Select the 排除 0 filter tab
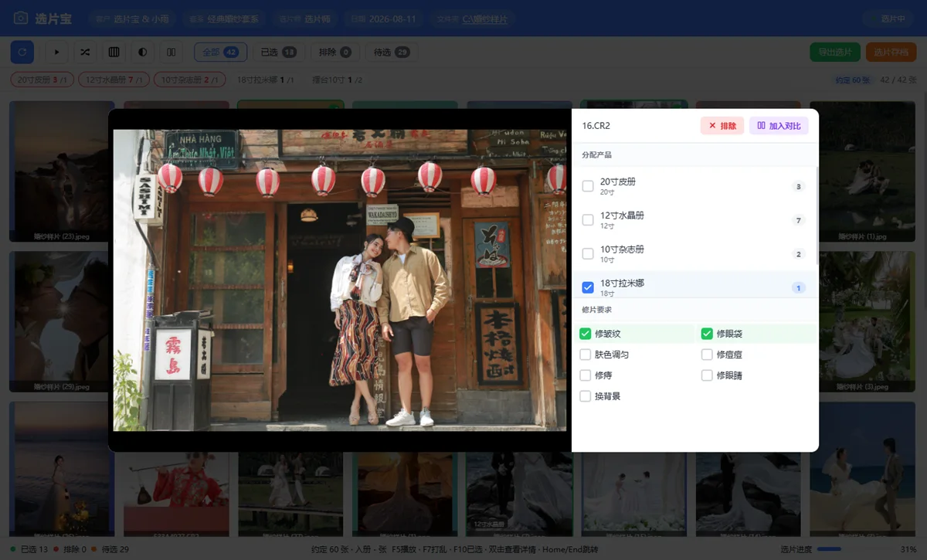The height and width of the screenshot is (560, 927). tap(335, 53)
